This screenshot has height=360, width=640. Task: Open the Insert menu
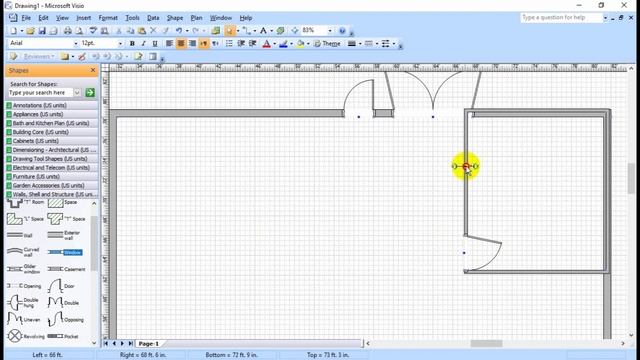pos(84,18)
